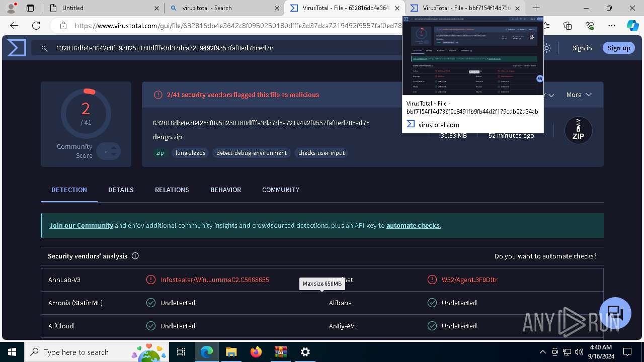This screenshot has height=362, width=644.
Task: Close the Untitled tab
Action: [157, 8]
